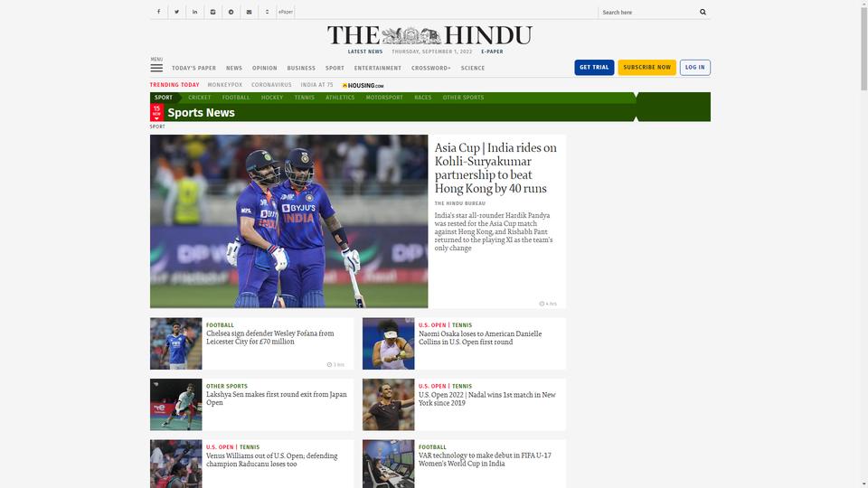Select the Motorsport tab

click(384, 98)
